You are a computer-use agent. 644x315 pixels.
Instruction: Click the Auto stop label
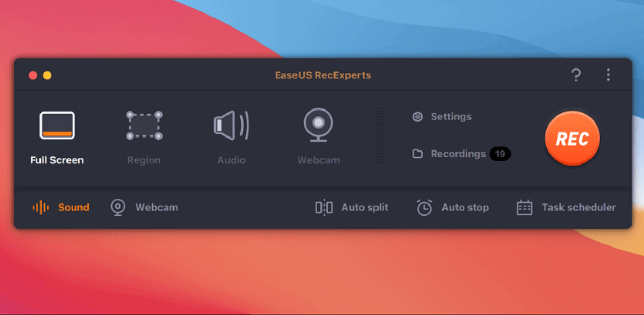(465, 208)
